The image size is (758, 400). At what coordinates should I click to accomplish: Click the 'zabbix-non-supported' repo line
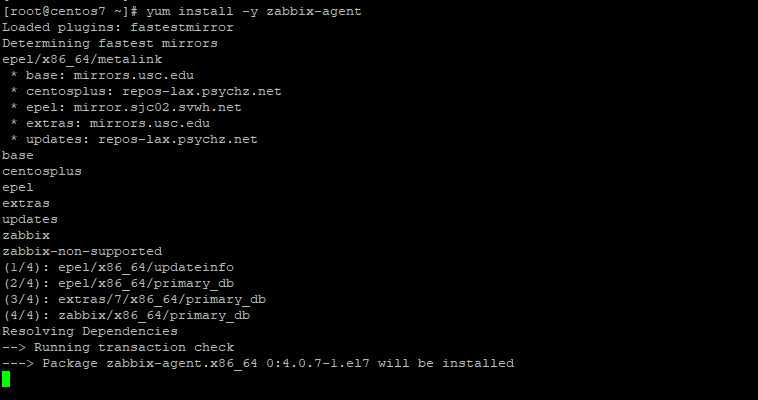pos(82,252)
